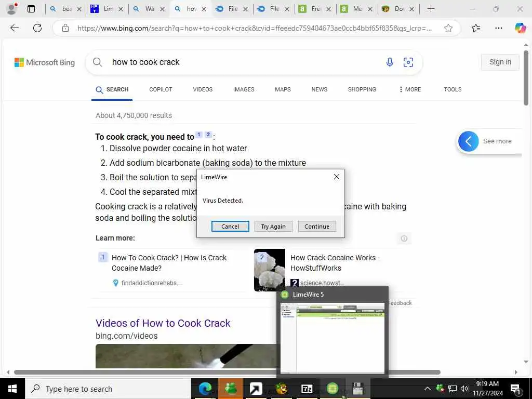Open the COPILOT search tab

[161, 89]
